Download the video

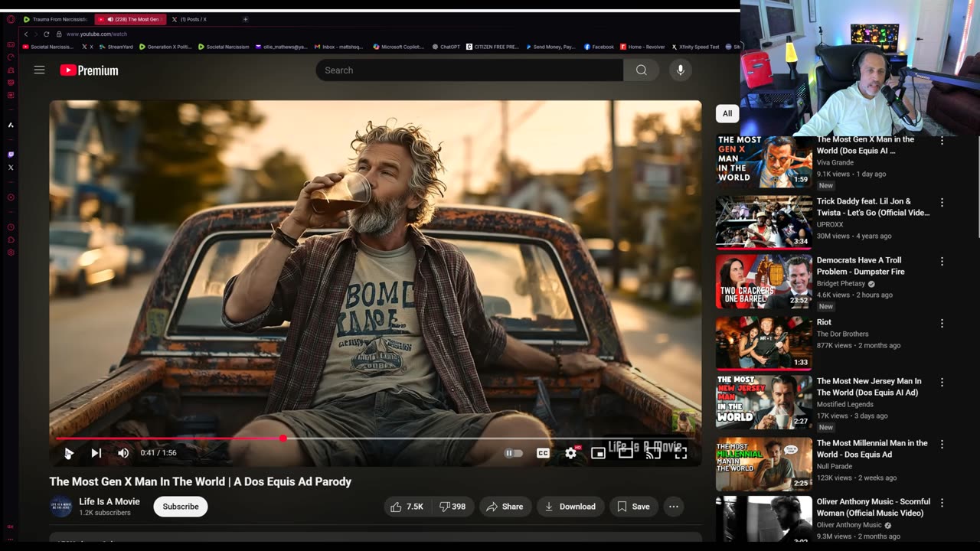point(570,507)
